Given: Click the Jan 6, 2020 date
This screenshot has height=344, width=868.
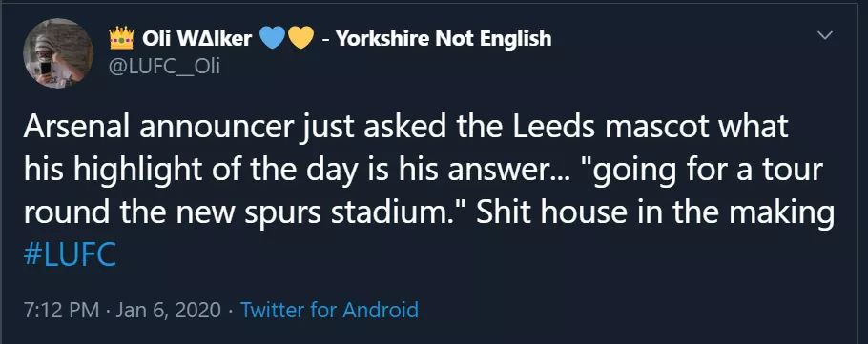Looking at the screenshot, I should (x=169, y=310).
